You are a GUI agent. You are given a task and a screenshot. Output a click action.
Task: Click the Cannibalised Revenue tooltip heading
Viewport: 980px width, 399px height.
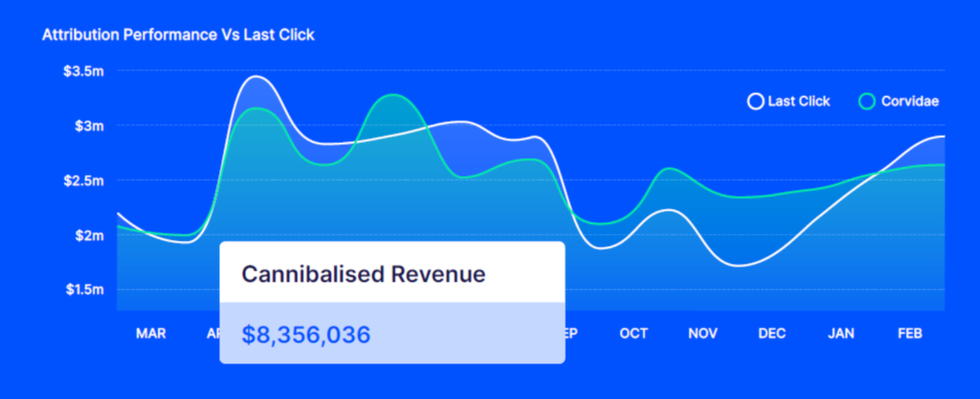pyautogui.click(x=363, y=274)
